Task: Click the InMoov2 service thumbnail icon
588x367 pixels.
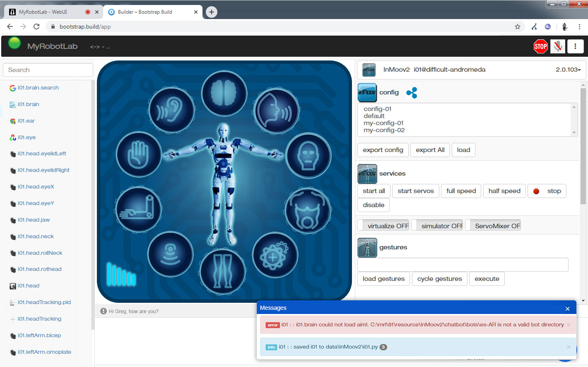Action: click(369, 70)
